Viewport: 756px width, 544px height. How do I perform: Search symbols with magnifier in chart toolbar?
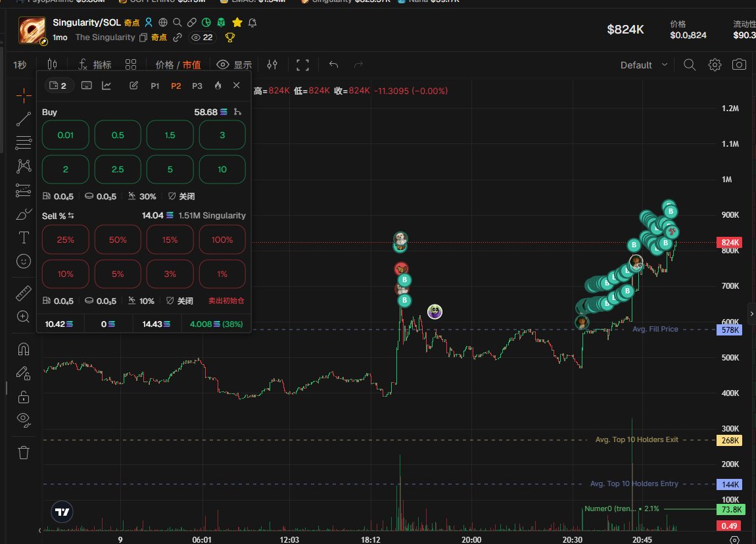tap(690, 64)
